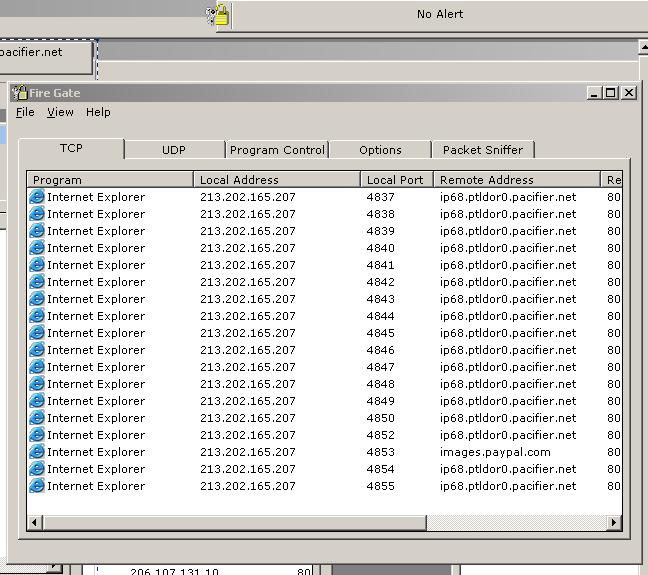648x575 pixels.
Task: Open the File menu
Action: click(x=25, y=112)
